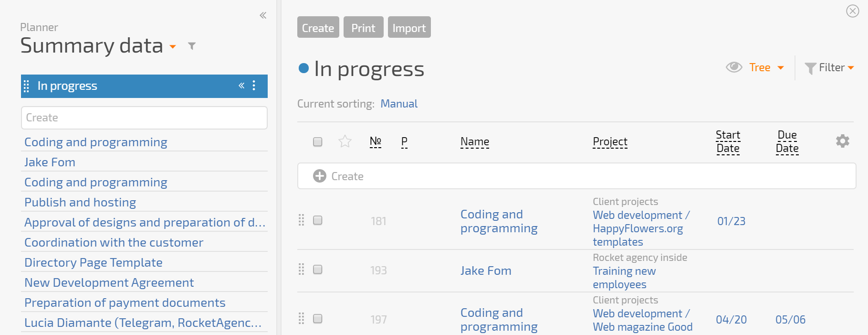Image resolution: width=868 pixels, height=335 pixels.
Task: Click task number 197
Action: pyautogui.click(x=378, y=320)
